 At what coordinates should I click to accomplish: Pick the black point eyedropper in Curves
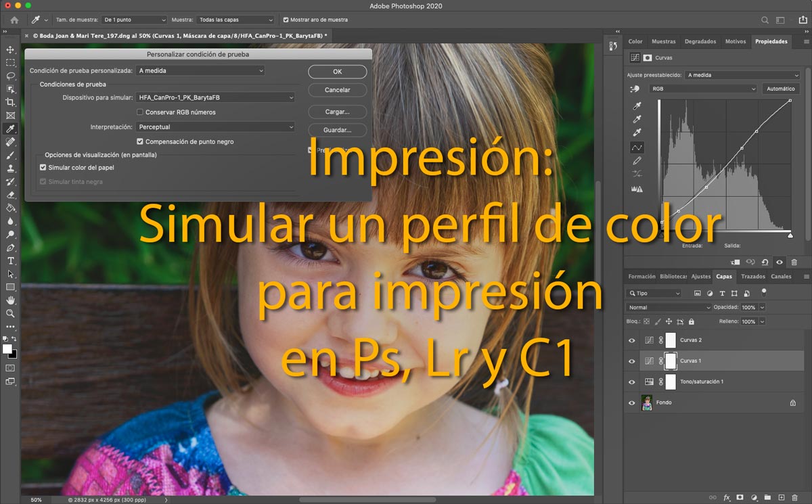point(637,106)
